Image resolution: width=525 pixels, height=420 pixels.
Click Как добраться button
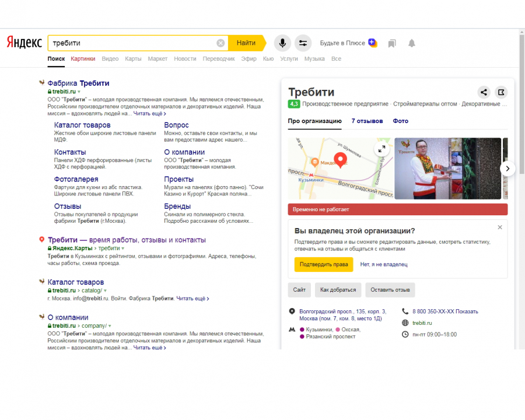(x=338, y=290)
